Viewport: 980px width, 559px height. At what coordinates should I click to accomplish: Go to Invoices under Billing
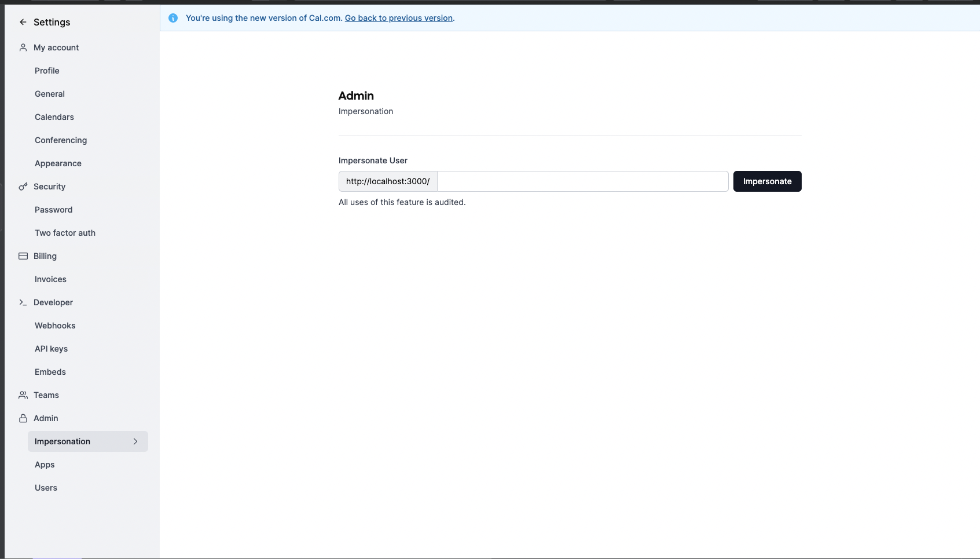point(50,279)
